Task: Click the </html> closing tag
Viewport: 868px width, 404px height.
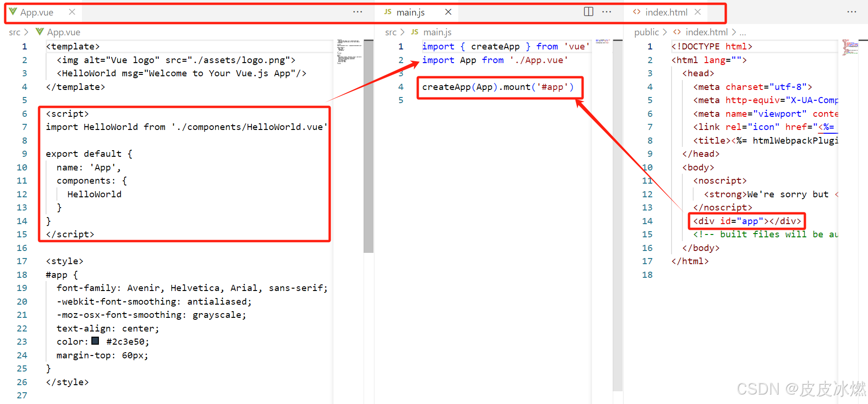Action: pyautogui.click(x=690, y=261)
